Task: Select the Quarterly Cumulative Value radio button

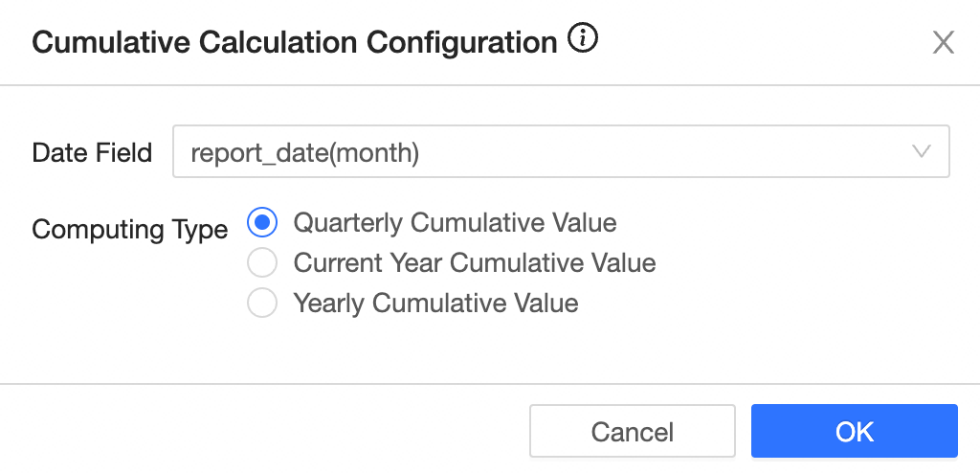Action: [x=262, y=223]
